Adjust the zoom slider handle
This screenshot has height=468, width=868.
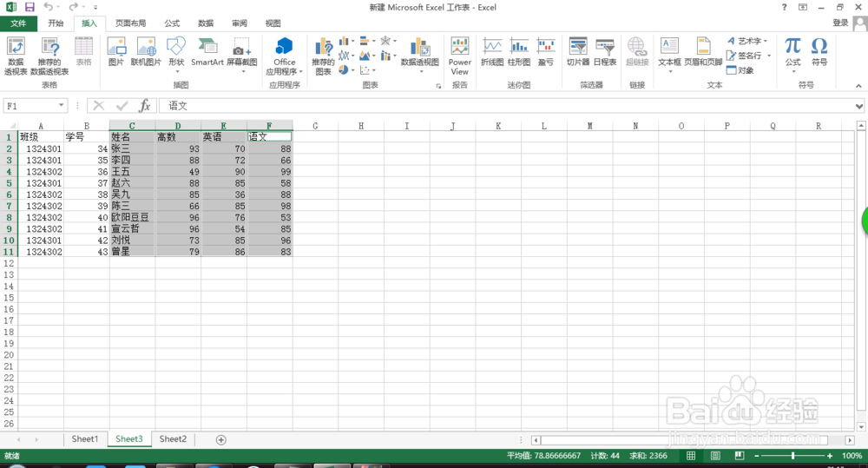pos(793,456)
